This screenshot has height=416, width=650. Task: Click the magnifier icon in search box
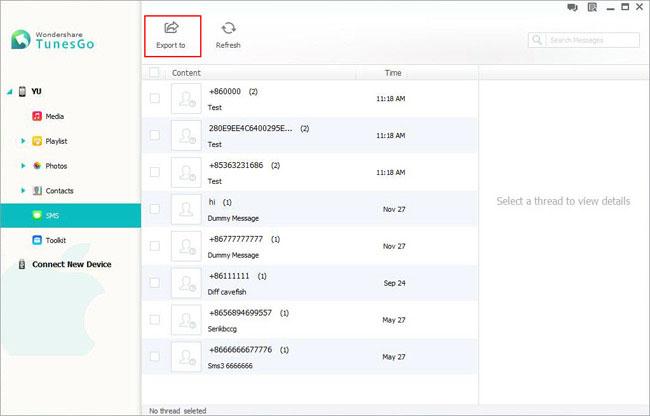coord(537,40)
